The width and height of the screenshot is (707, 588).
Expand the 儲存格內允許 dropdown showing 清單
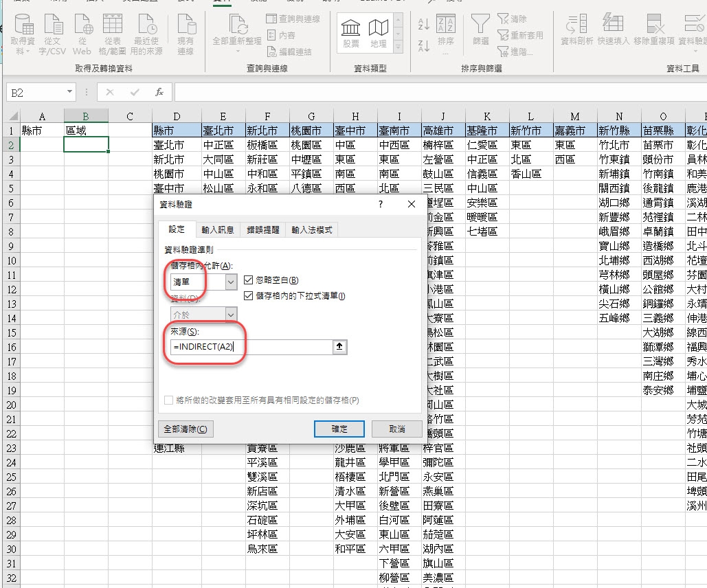coord(230,282)
